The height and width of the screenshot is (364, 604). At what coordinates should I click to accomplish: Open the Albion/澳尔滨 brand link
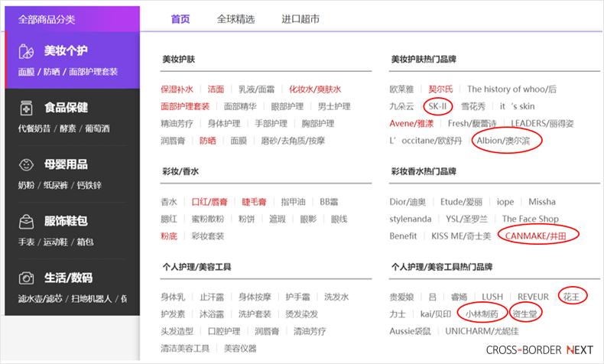503,141
